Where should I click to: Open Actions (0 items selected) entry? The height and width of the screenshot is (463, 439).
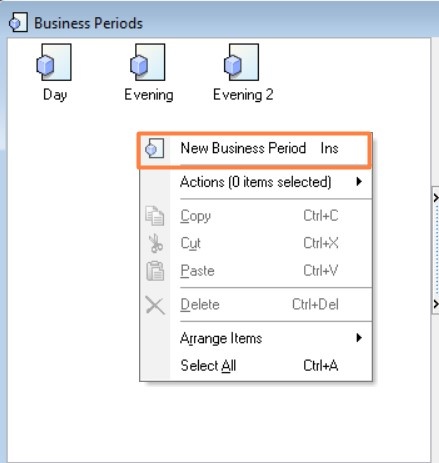[255, 182]
